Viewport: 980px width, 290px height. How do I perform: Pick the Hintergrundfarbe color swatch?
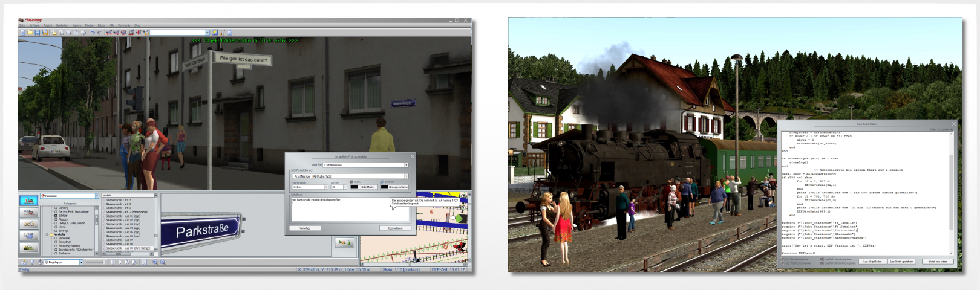click(x=385, y=187)
